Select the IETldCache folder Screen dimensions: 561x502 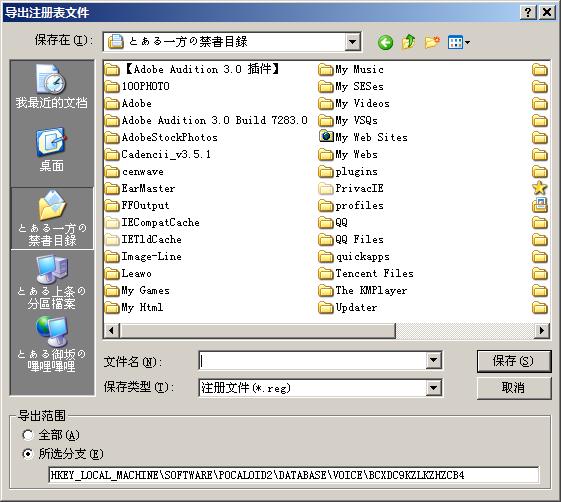coord(143,239)
